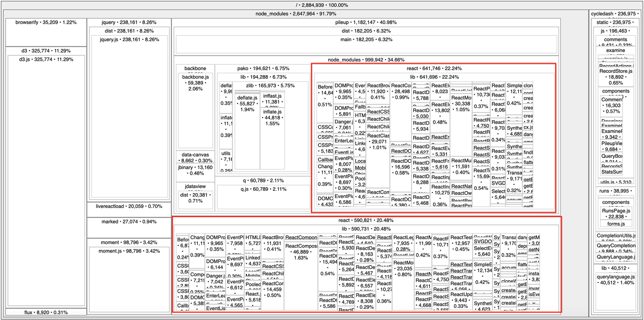Select the pako • 194,621 header
644x320 pixels.
pos(262,68)
